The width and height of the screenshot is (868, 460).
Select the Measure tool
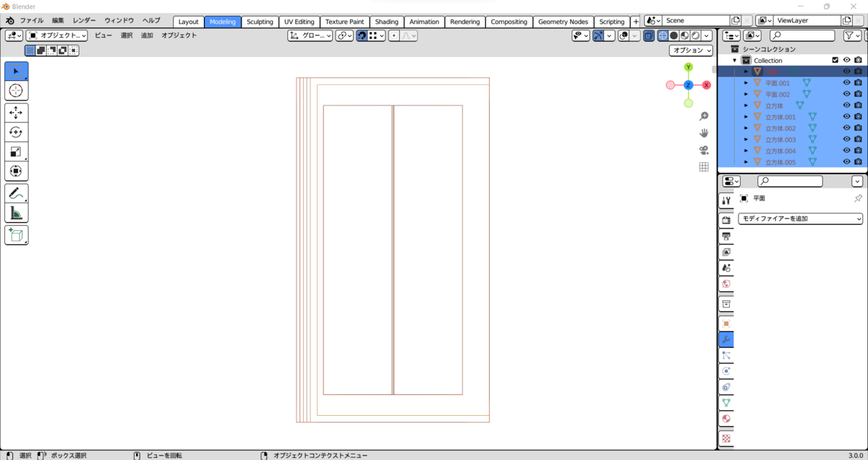coord(16,213)
